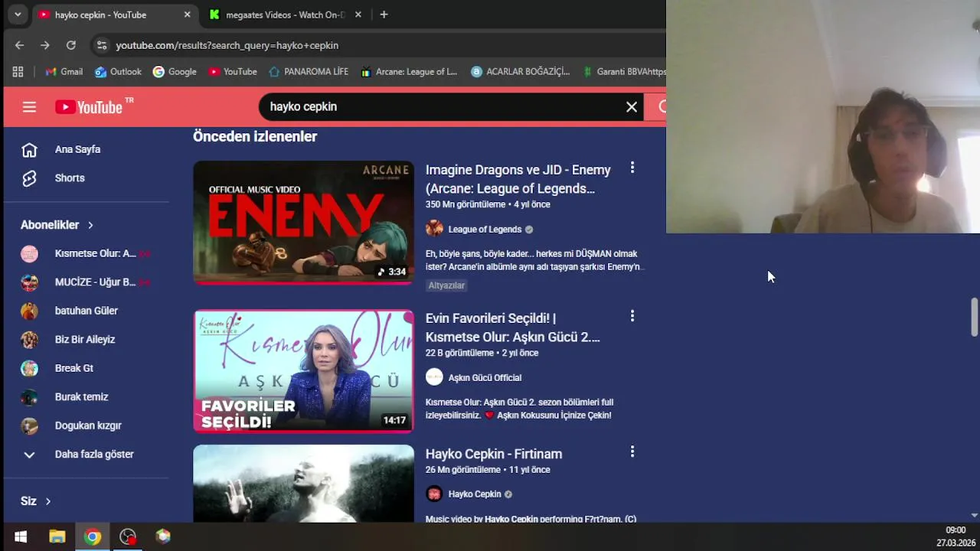The image size is (980, 551).
Task: Open the Hayko Cepkin channel link
Action: tap(475, 494)
